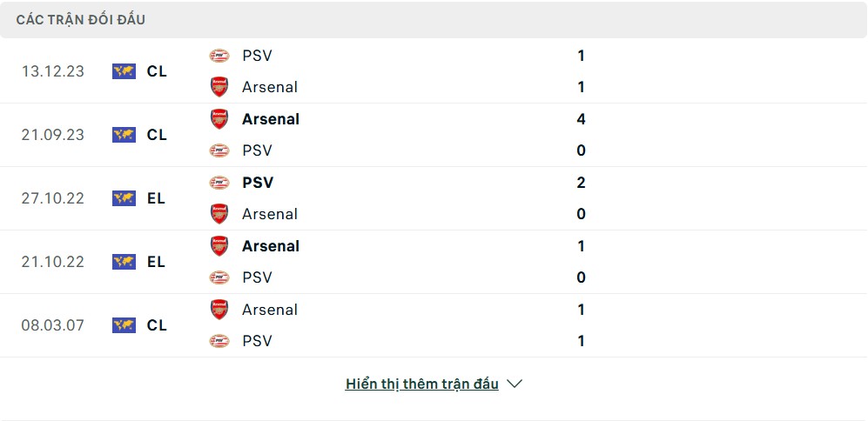Click Arsenal score 4 in 21.09.23 match

581,119
